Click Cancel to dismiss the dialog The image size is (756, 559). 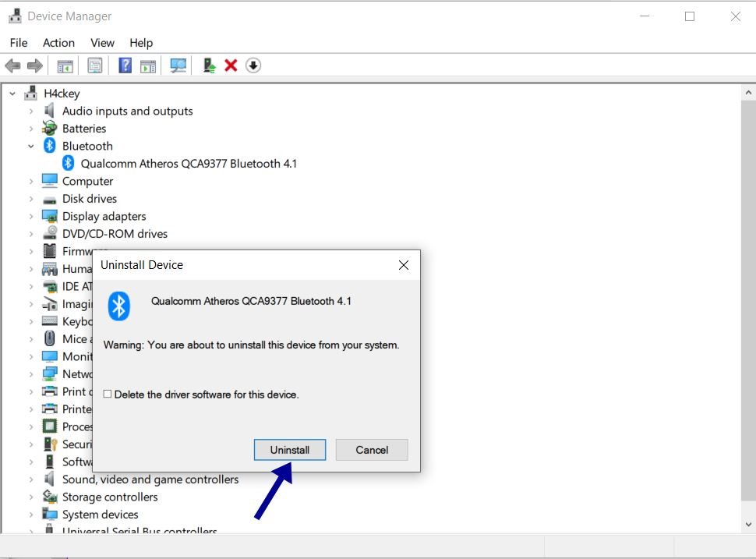coord(372,450)
